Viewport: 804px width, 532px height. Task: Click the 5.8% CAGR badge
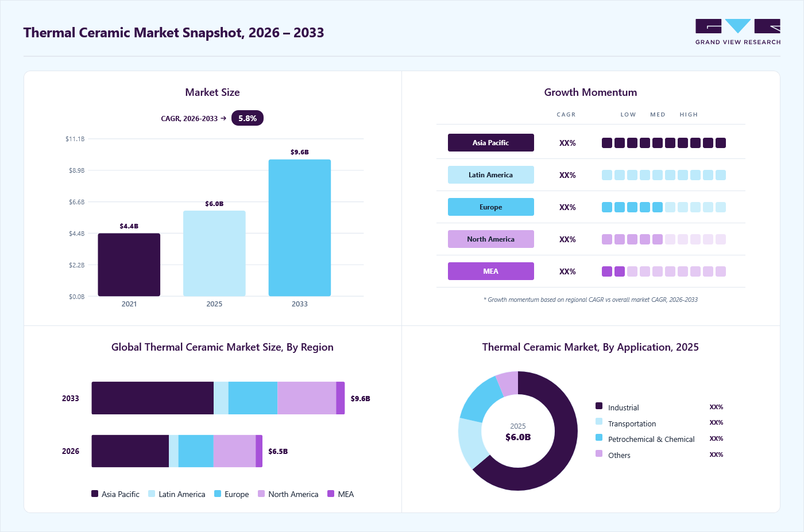(x=248, y=118)
